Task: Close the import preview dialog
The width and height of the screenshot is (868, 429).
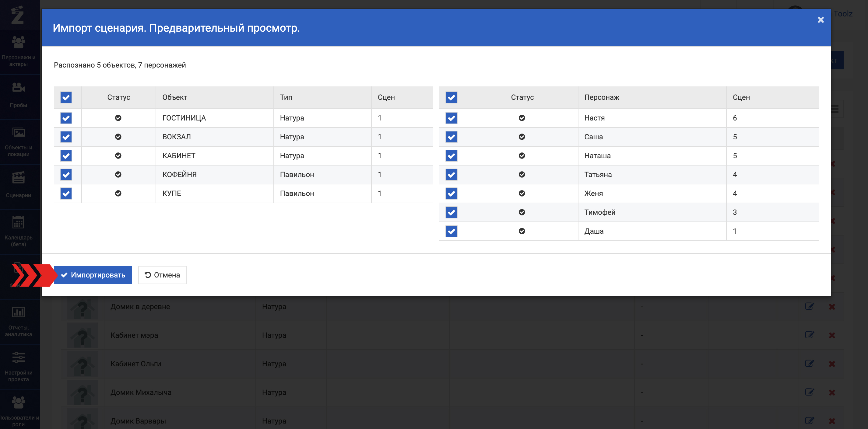Action: (x=821, y=20)
